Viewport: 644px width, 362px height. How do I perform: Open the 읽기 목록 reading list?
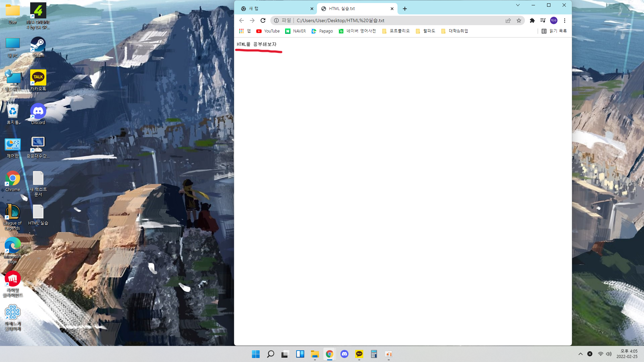(x=554, y=31)
